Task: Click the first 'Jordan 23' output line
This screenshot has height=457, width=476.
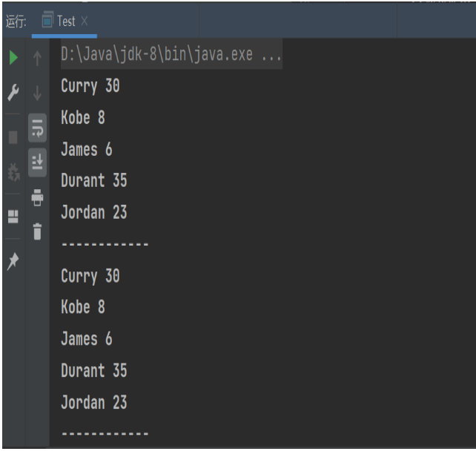Action: click(94, 212)
